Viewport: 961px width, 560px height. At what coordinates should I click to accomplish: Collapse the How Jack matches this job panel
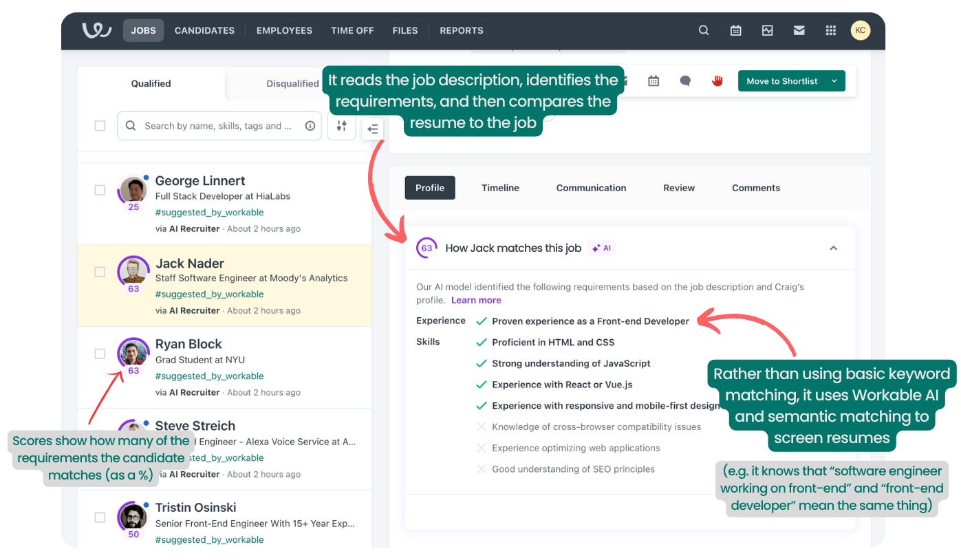coord(833,248)
